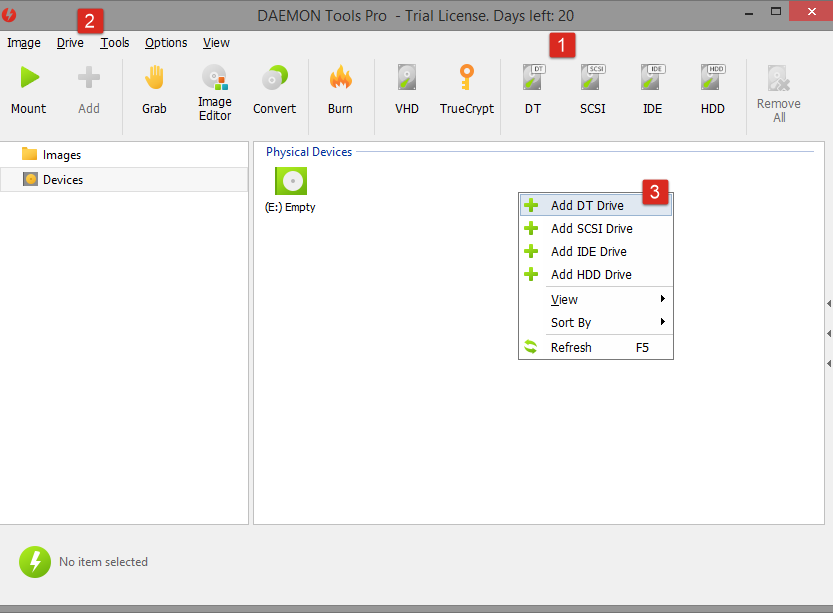
Task: Click the Physical Devices group header
Action: pos(309,152)
